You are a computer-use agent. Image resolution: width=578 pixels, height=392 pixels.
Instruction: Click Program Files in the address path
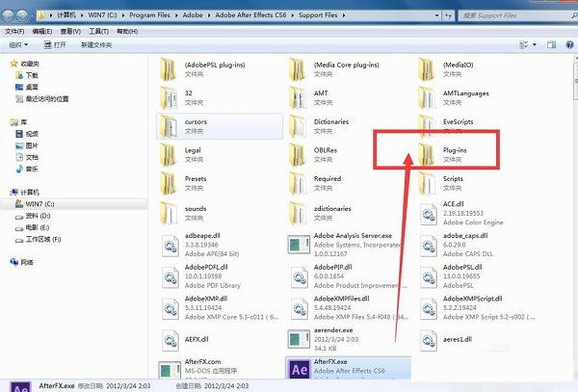point(149,15)
